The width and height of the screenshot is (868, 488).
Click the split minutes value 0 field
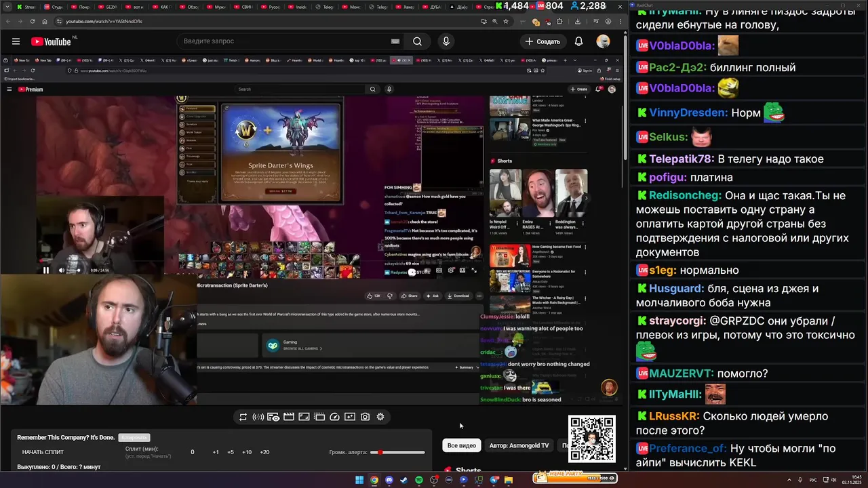tap(192, 452)
